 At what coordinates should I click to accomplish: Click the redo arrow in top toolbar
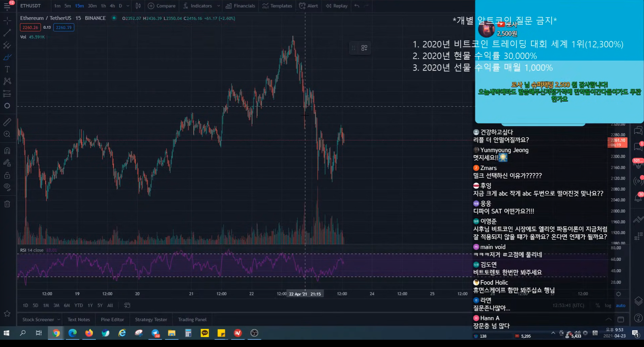[366, 6]
